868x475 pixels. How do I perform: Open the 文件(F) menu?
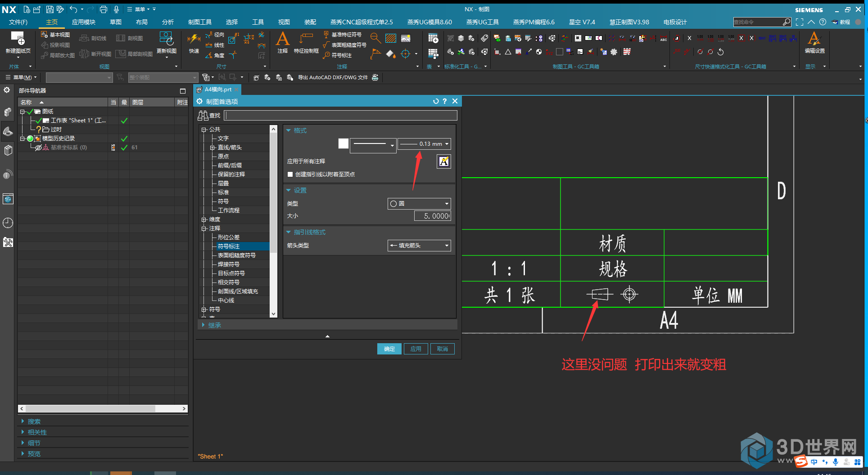click(x=18, y=22)
